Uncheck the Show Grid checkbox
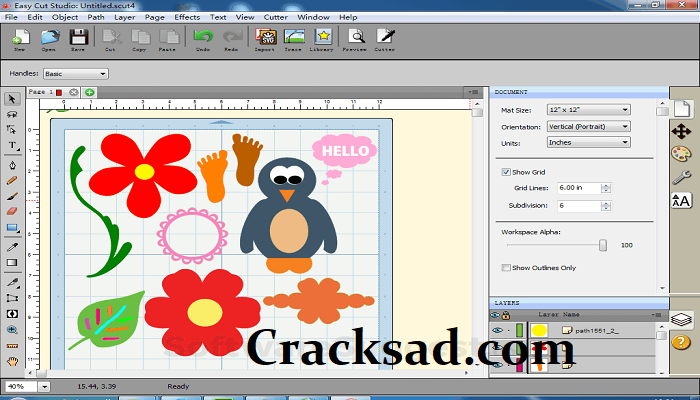Screen dimensions: 700x400 [x=506, y=172]
